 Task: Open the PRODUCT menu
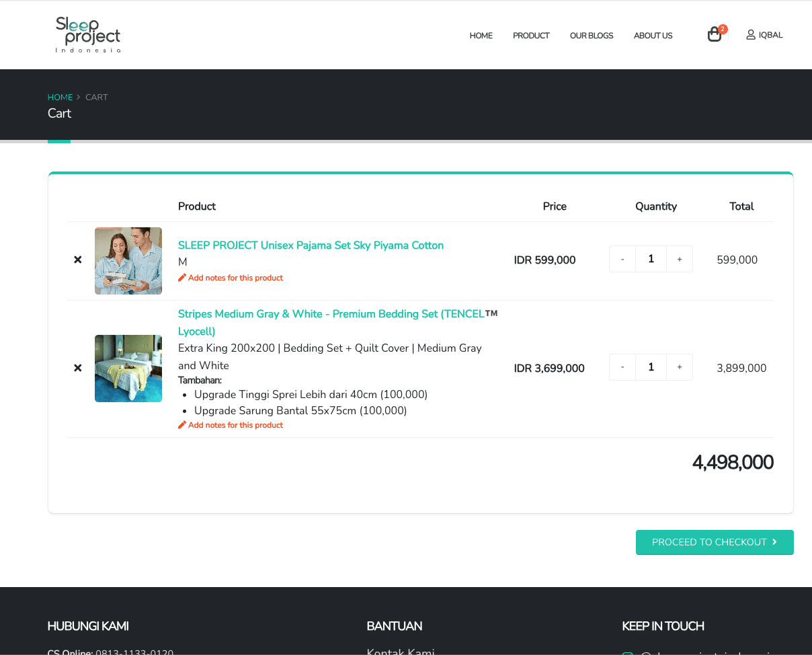coord(531,36)
